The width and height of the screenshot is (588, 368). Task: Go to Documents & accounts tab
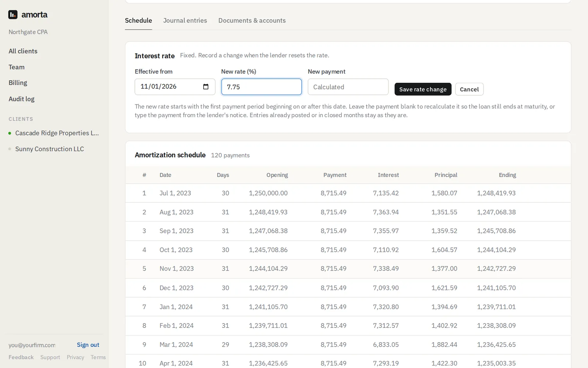252,21
